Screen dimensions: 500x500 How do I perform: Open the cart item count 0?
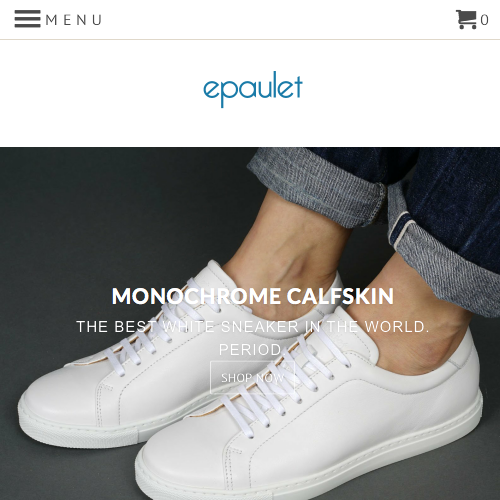[x=485, y=20]
